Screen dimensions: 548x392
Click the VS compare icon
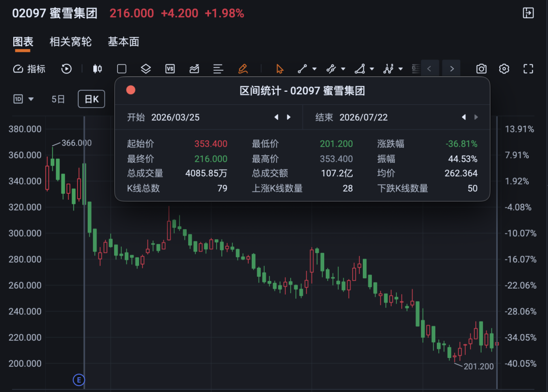(x=170, y=69)
